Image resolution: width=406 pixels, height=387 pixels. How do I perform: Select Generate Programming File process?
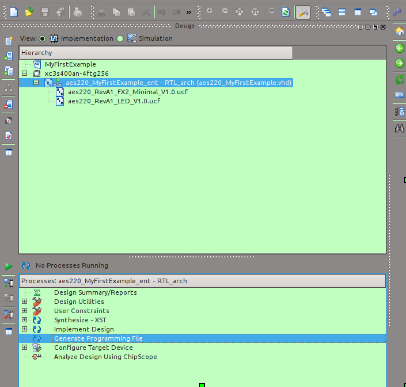pyautogui.click(x=98, y=338)
